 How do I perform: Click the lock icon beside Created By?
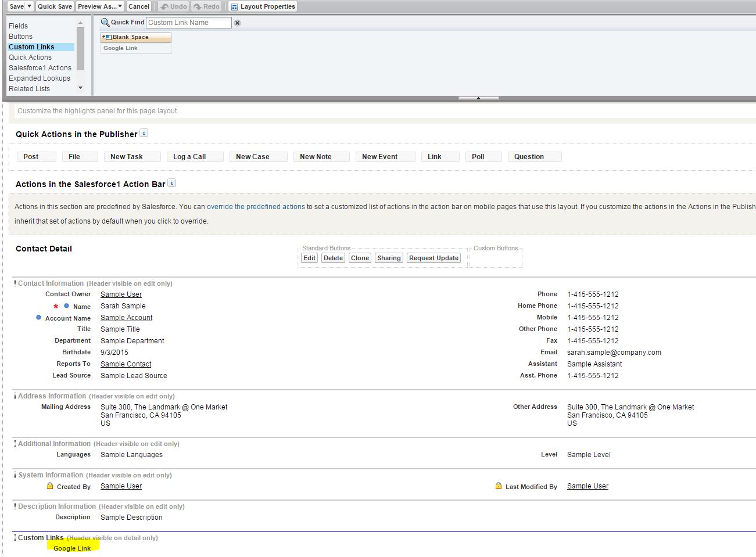tap(50, 486)
